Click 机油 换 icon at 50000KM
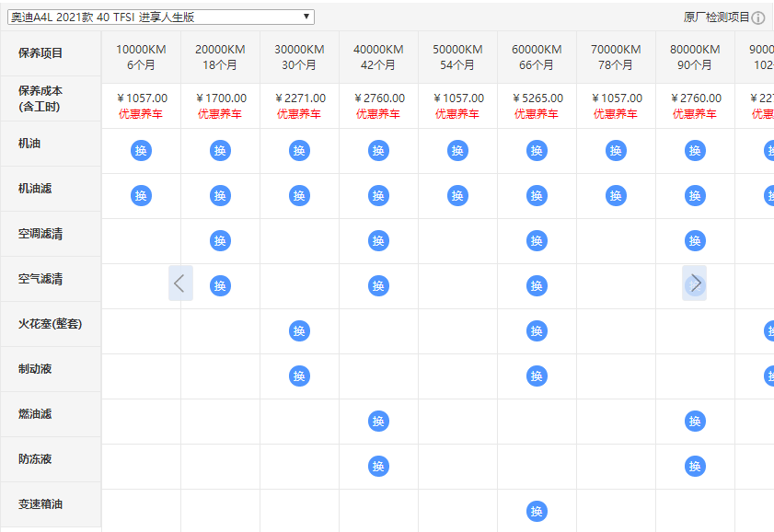774x532 pixels. click(457, 151)
